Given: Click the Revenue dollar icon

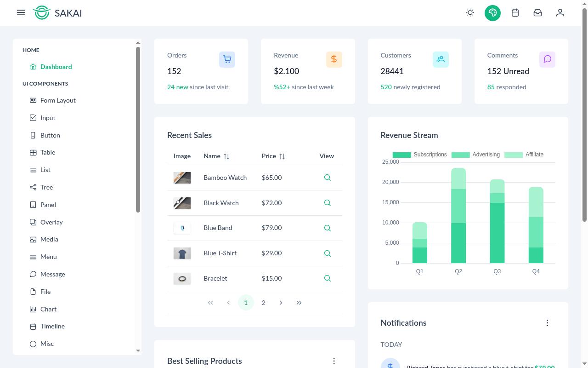Looking at the screenshot, I should pyautogui.click(x=334, y=59).
